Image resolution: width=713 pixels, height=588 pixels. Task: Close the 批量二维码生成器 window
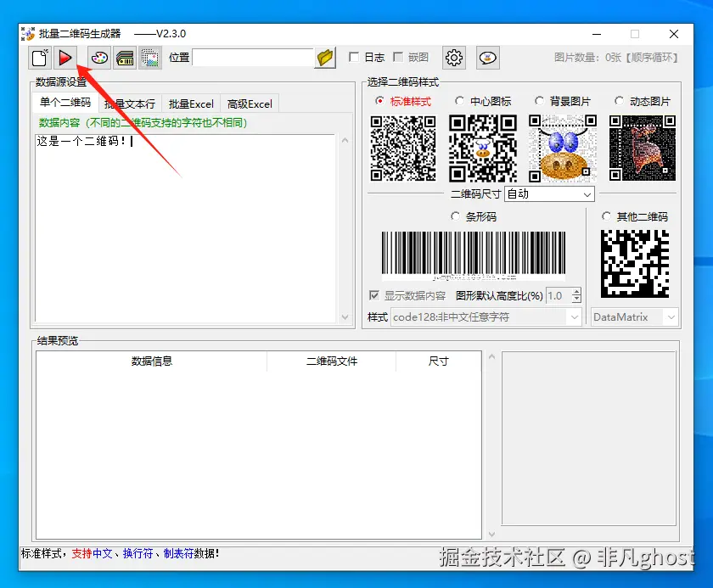[x=674, y=34]
